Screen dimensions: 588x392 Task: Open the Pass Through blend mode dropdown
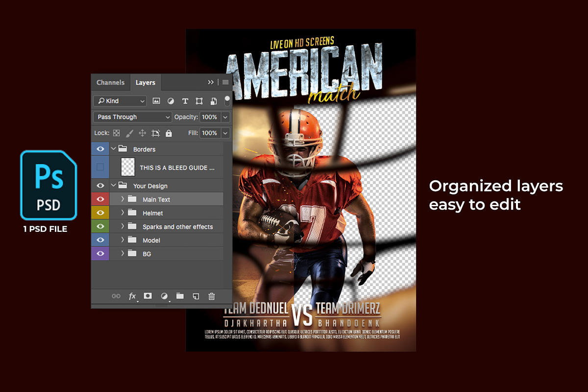point(132,117)
